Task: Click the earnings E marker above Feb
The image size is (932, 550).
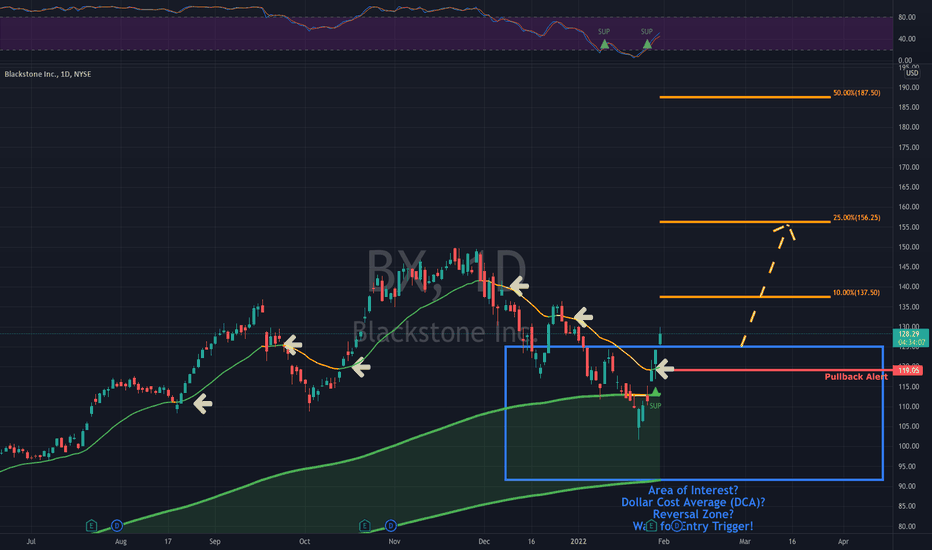Action: pos(651,526)
